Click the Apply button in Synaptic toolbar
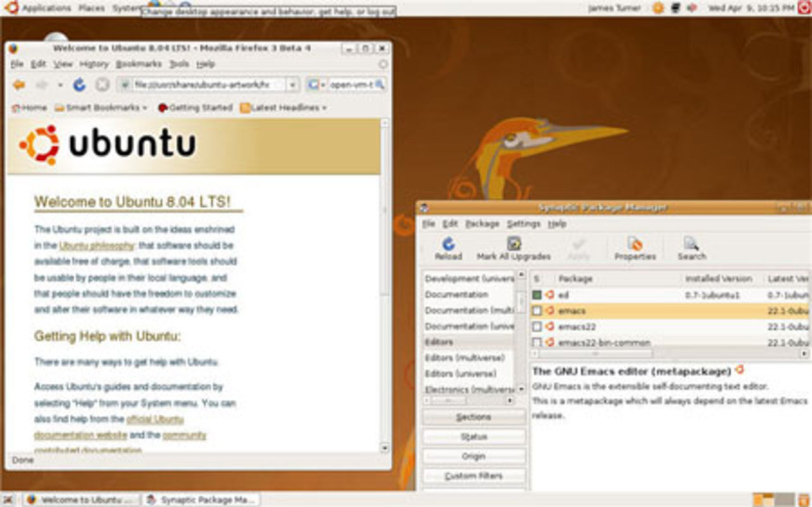 tap(579, 249)
